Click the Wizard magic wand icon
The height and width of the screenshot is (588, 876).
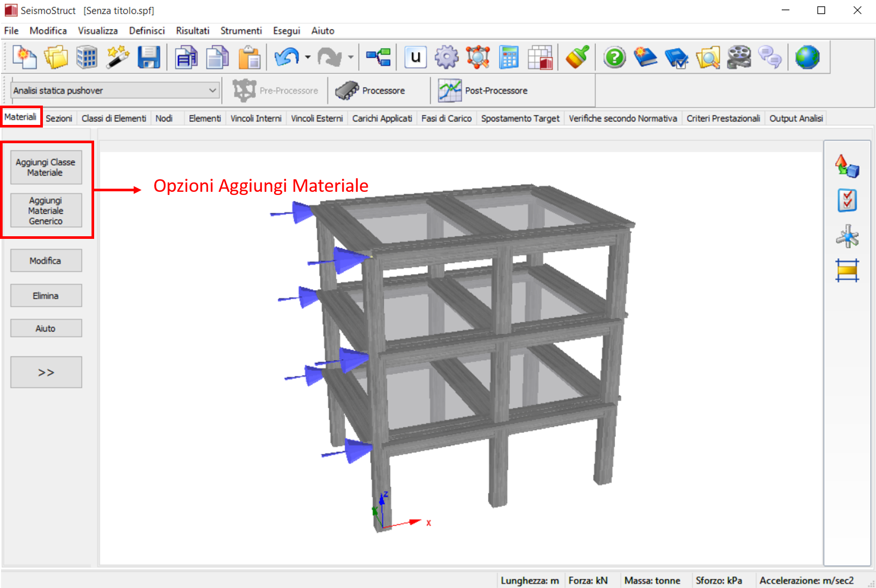118,57
